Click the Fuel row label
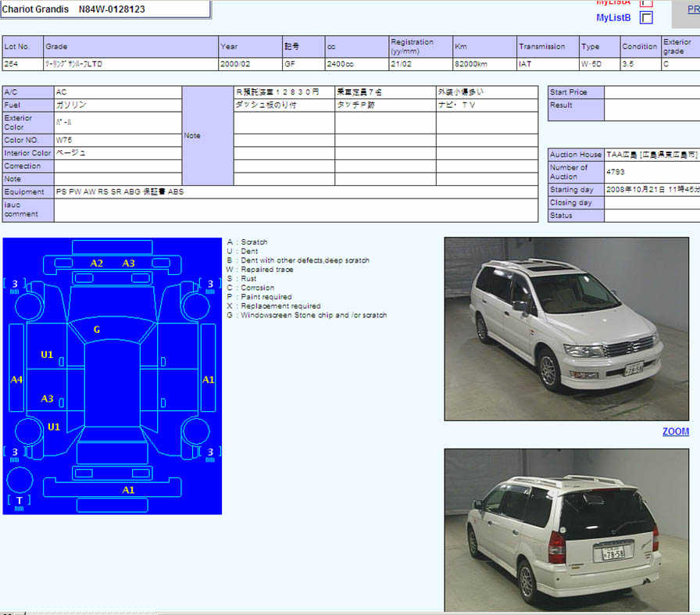 (12, 105)
